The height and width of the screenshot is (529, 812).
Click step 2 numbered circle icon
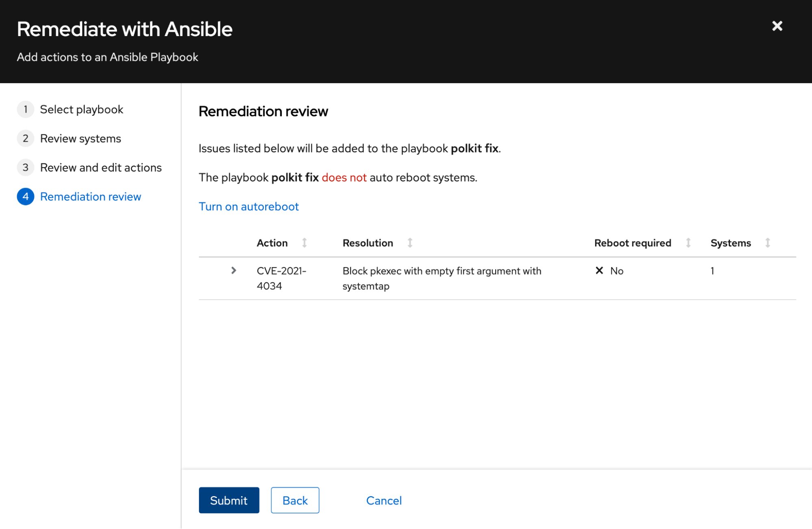[26, 138]
